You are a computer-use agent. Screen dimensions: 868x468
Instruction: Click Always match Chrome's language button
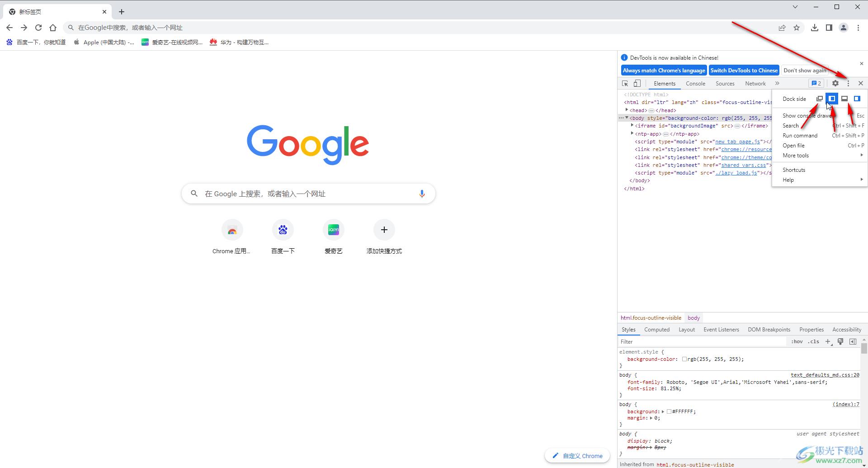click(x=664, y=71)
